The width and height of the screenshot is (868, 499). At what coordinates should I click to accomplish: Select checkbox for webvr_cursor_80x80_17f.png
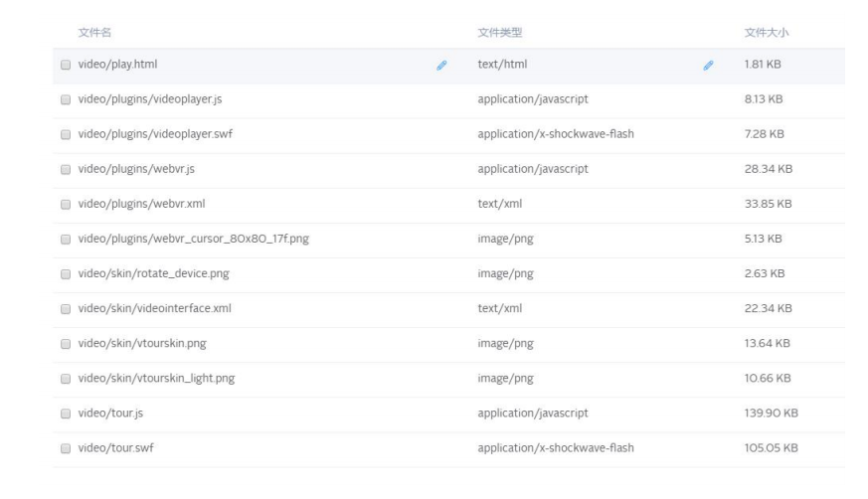point(66,239)
